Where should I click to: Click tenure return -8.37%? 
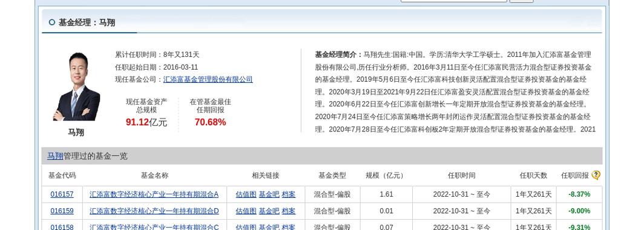579,194
